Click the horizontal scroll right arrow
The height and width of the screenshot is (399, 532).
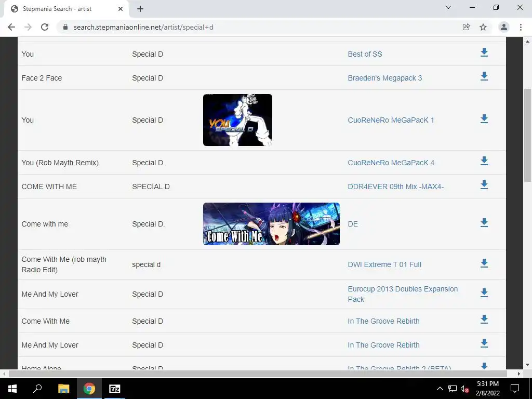[x=519, y=374]
